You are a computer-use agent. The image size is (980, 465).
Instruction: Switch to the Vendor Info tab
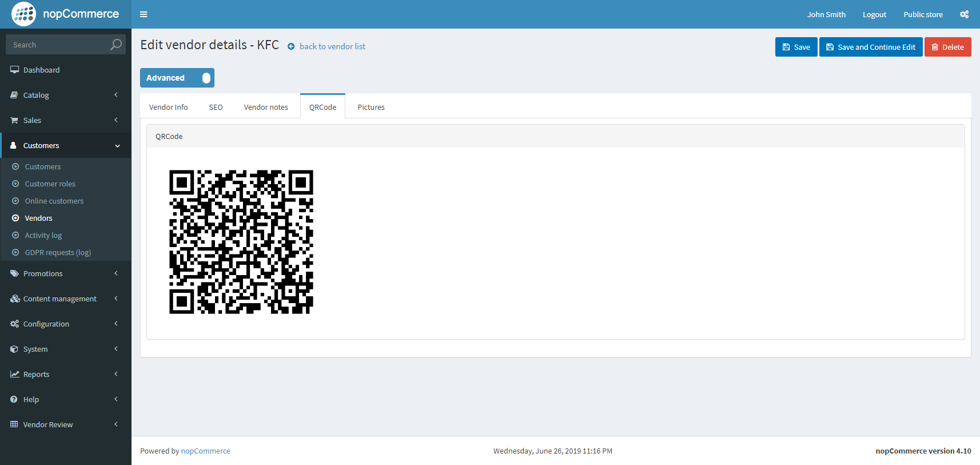(x=169, y=107)
